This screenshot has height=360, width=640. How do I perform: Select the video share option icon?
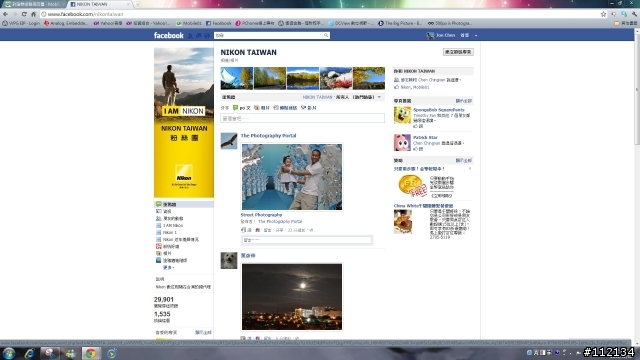[x=303, y=108]
